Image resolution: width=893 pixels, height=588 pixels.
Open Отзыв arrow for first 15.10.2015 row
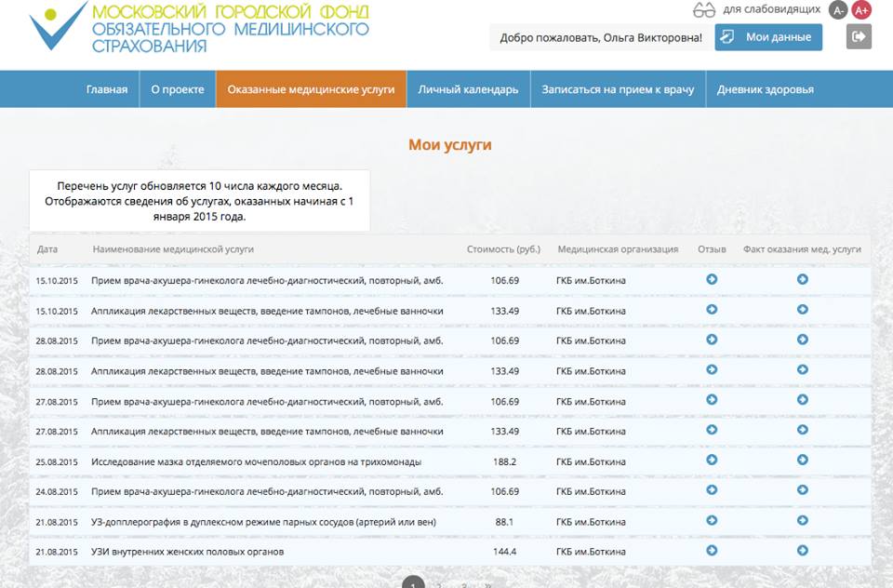tap(712, 279)
